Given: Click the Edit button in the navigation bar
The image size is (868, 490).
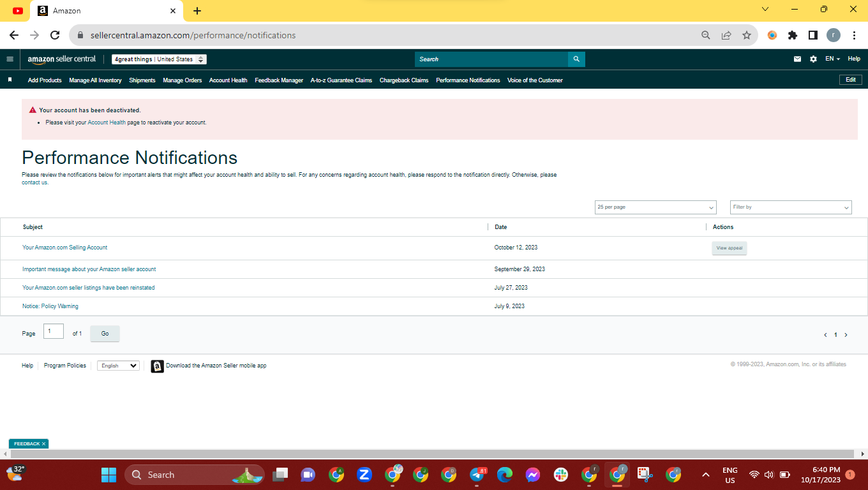Looking at the screenshot, I should [x=851, y=80].
